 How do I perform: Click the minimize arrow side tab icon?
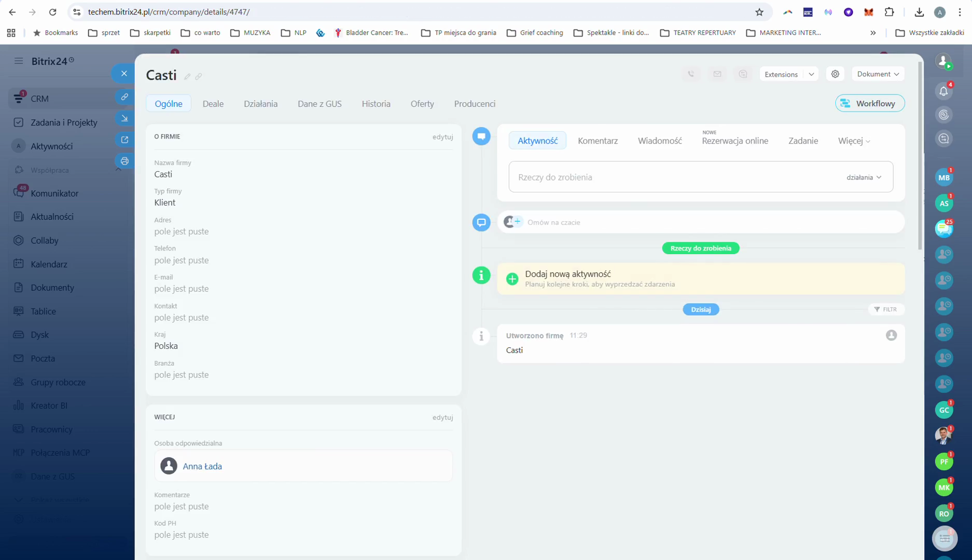pos(124,118)
